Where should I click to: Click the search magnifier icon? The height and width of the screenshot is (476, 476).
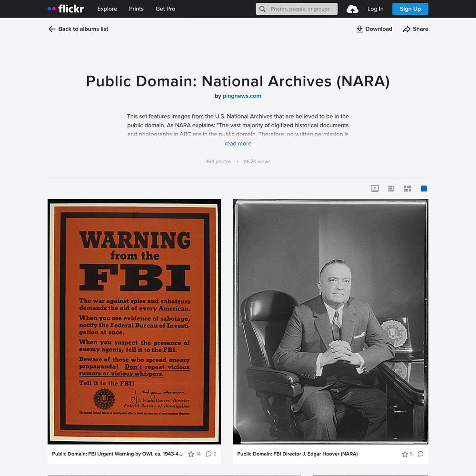click(x=262, y=9)
